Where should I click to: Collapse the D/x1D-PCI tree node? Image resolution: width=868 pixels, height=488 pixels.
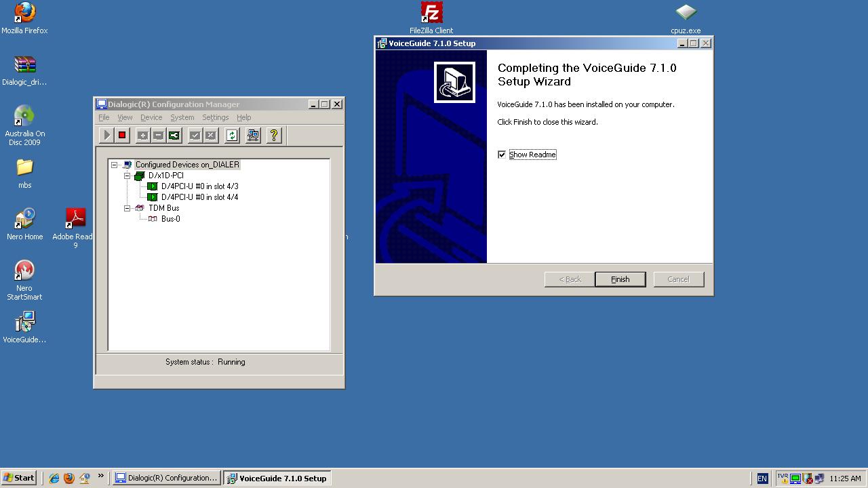127,176
